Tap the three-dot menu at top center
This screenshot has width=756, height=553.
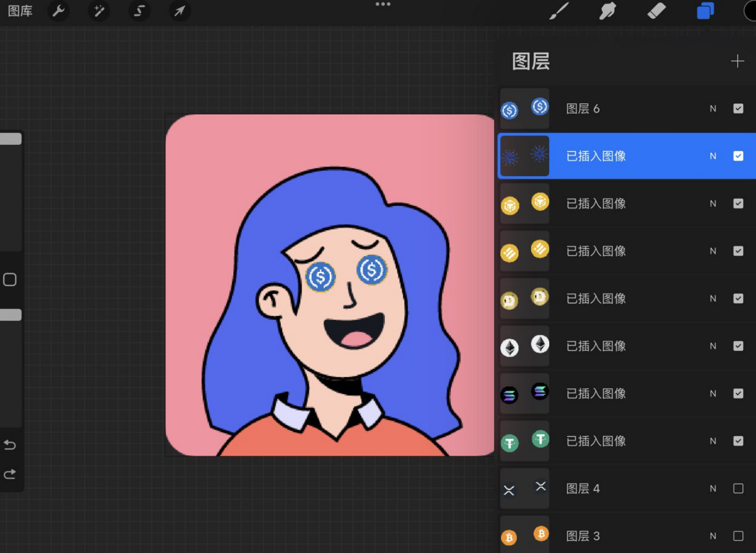coord(383,4)
